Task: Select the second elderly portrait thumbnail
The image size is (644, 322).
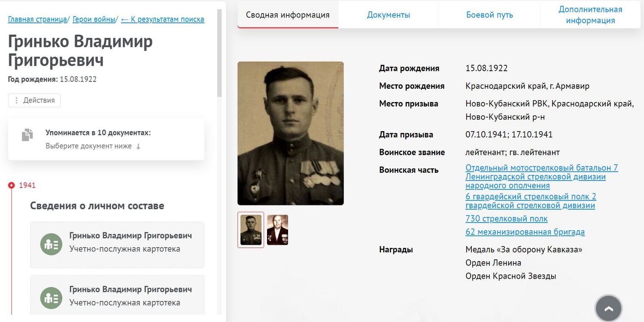Action: [x=277, y=230]
